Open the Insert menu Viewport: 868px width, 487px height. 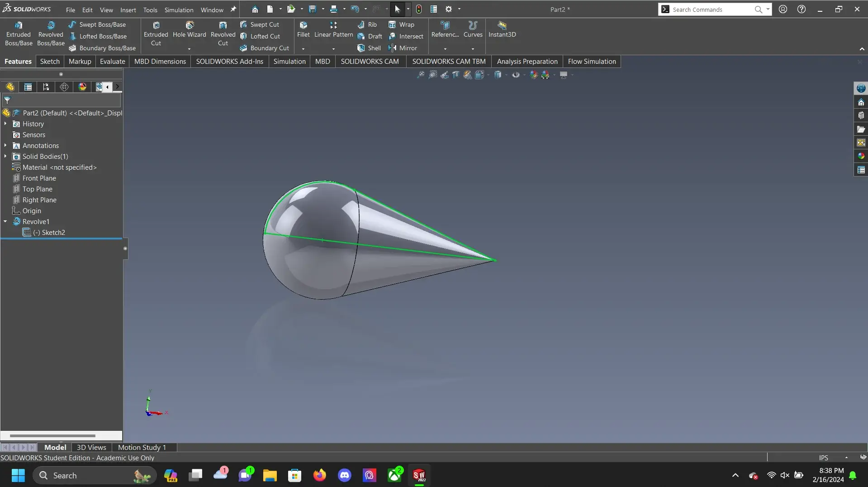[x=128, y=10]
